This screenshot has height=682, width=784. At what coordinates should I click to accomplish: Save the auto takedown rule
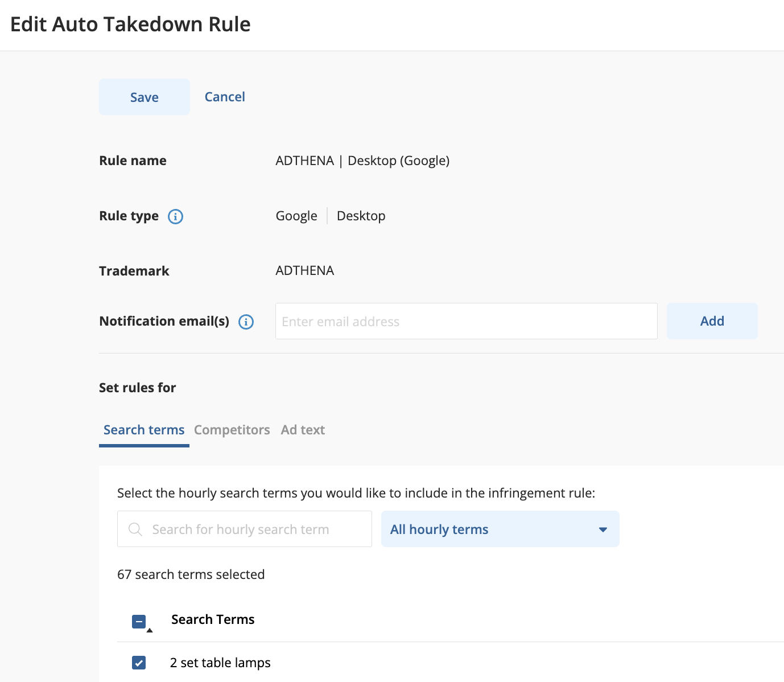click(145, 97)
